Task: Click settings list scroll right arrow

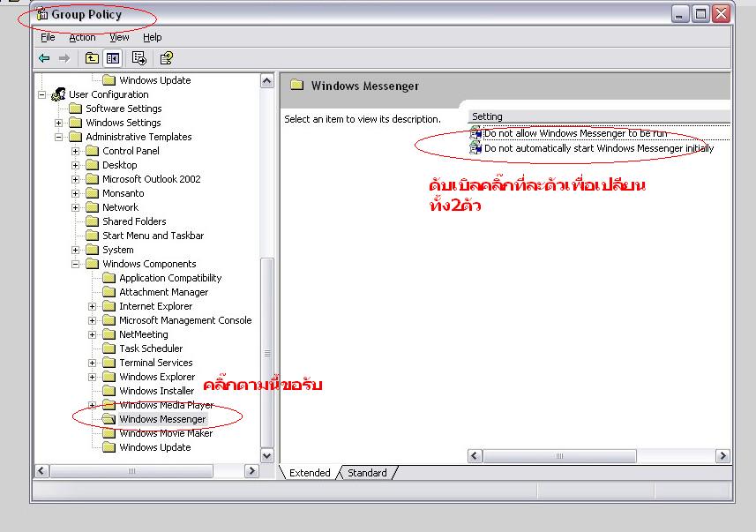Action: (x=722, y=456)
